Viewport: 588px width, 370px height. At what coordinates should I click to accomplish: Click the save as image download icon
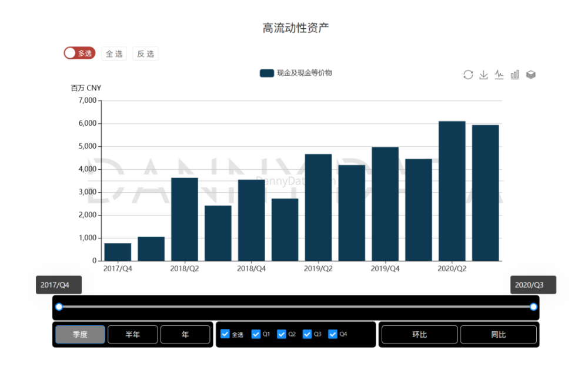[x=483, y=75]
